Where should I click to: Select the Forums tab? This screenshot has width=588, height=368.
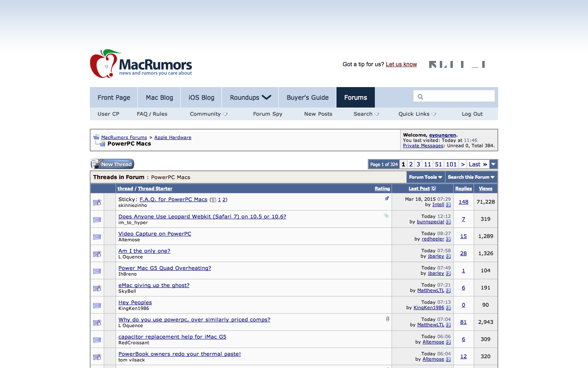356,97
